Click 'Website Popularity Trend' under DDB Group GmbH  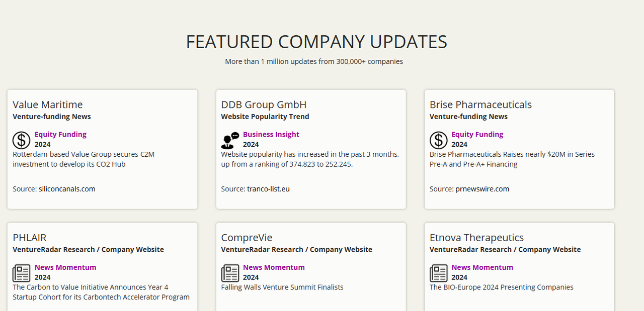[x=265, y=117]
